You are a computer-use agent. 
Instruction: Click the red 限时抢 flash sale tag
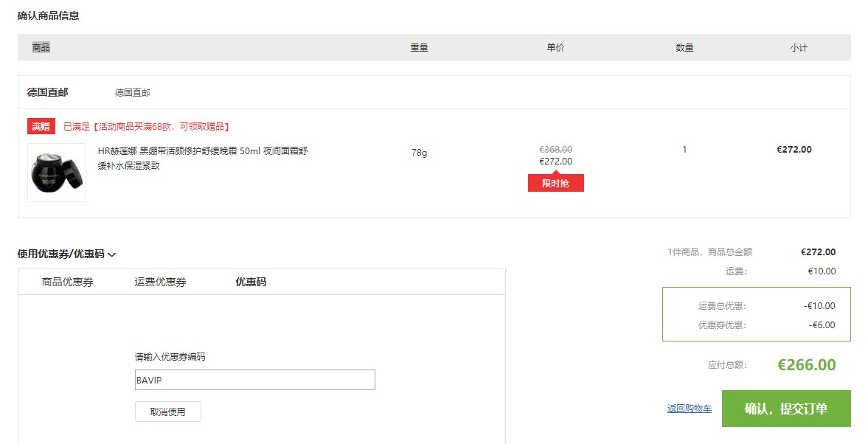tap(556, 183)
